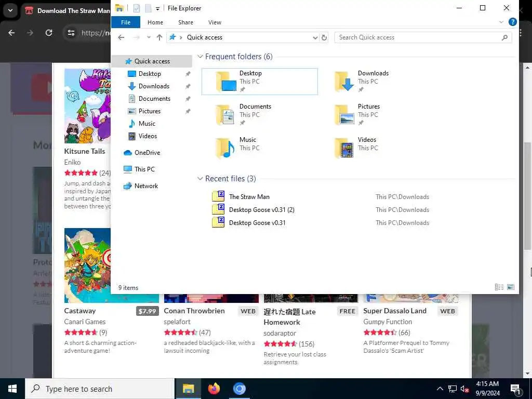Open the Kitsune Tails title link

tap(85, 151)
